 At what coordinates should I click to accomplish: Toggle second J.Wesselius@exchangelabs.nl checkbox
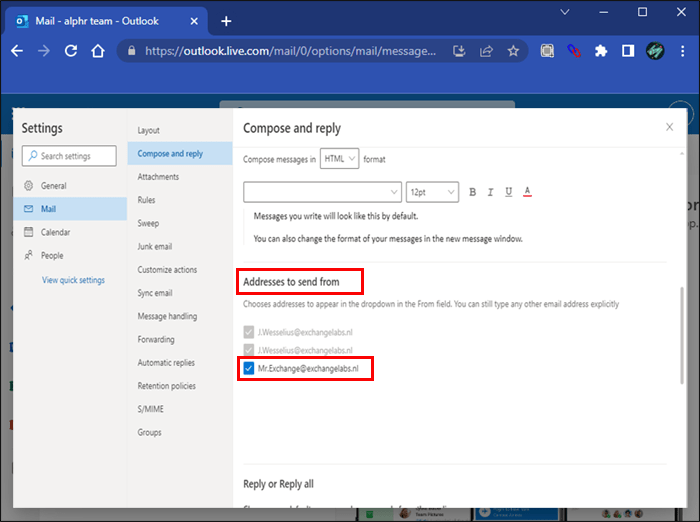(249, 350)
